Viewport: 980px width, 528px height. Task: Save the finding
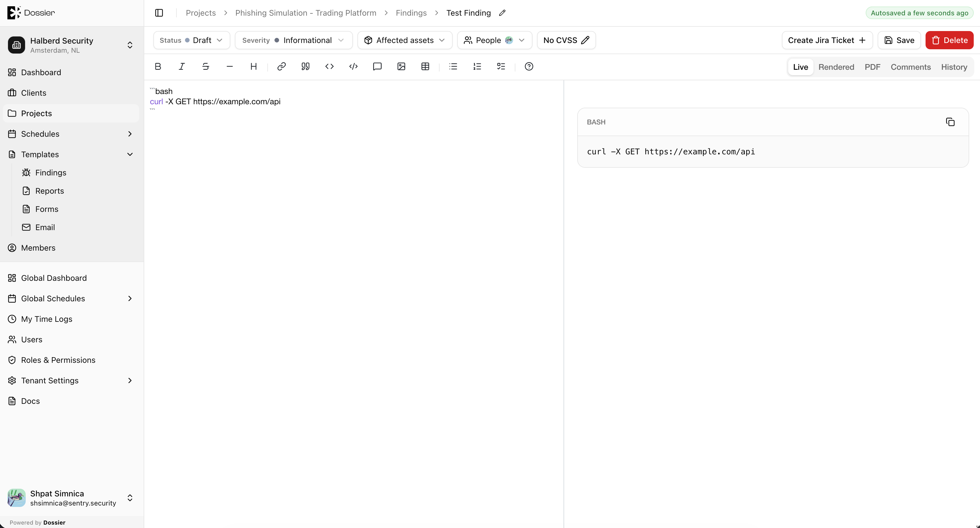(x=899, y=40)
